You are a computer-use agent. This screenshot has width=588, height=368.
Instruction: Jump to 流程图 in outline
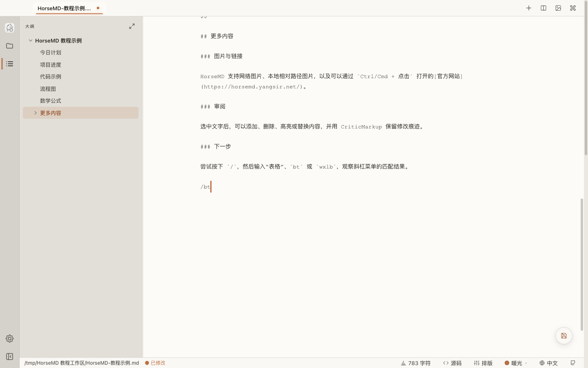48,89
